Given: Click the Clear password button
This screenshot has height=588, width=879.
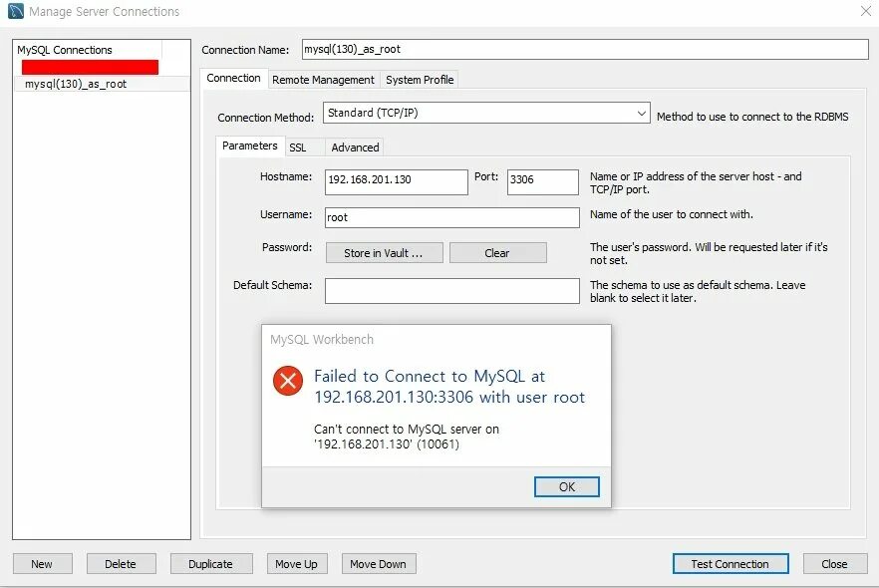Looking at the screenshot, I should 498,253.
